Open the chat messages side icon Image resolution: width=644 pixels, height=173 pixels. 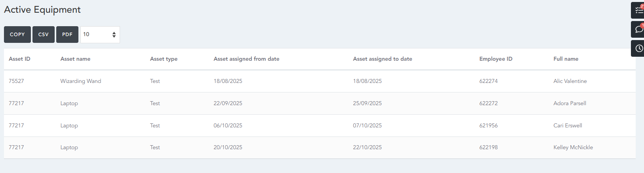pyautogui.click(x=638, y=29)
